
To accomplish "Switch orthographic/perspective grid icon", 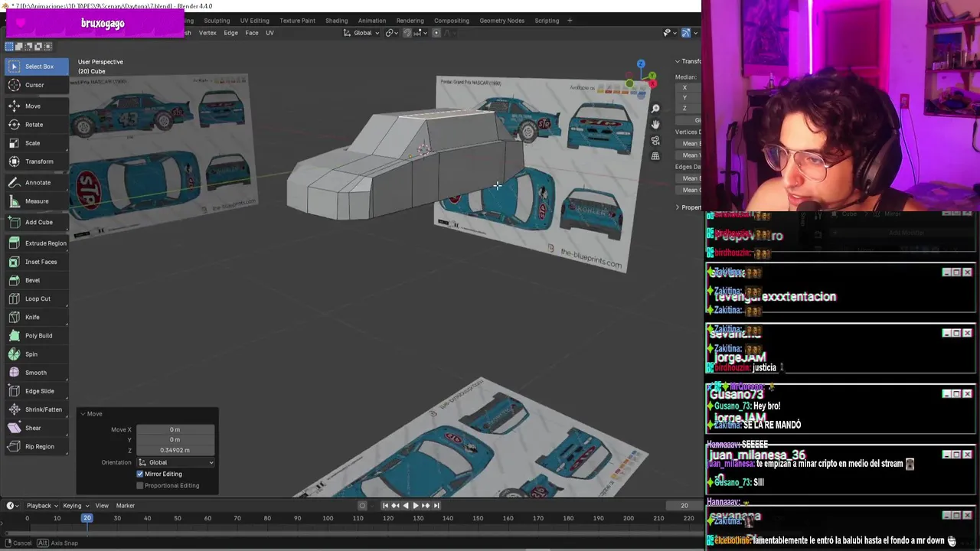I will (x=655, y=156).
